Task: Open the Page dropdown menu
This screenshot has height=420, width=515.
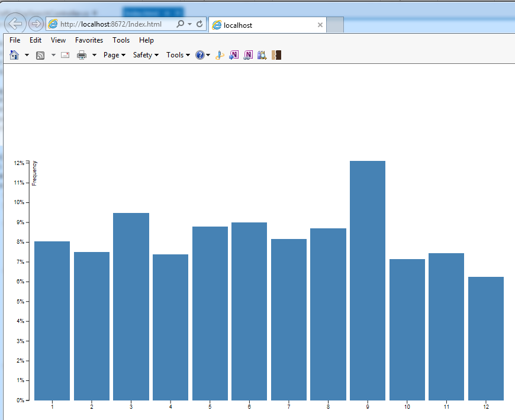Action: [x=114, y=55]
